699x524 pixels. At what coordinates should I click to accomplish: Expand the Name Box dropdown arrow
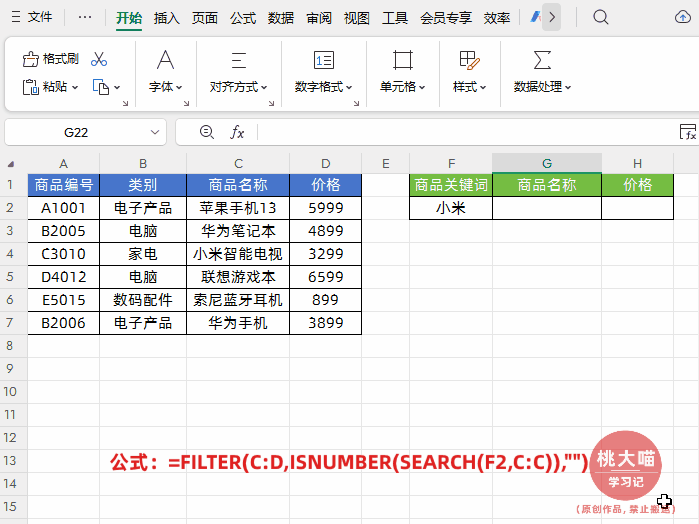(x=155, y=132)
